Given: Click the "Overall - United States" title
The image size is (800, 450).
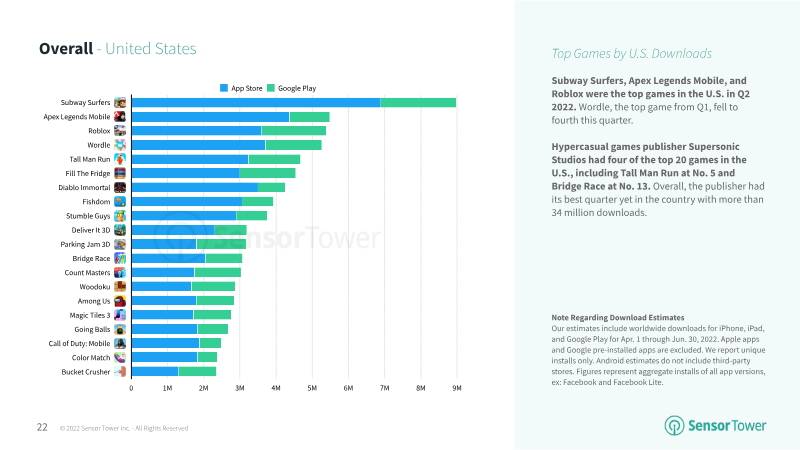Looking at the screenshot, I should pos(117,49).
